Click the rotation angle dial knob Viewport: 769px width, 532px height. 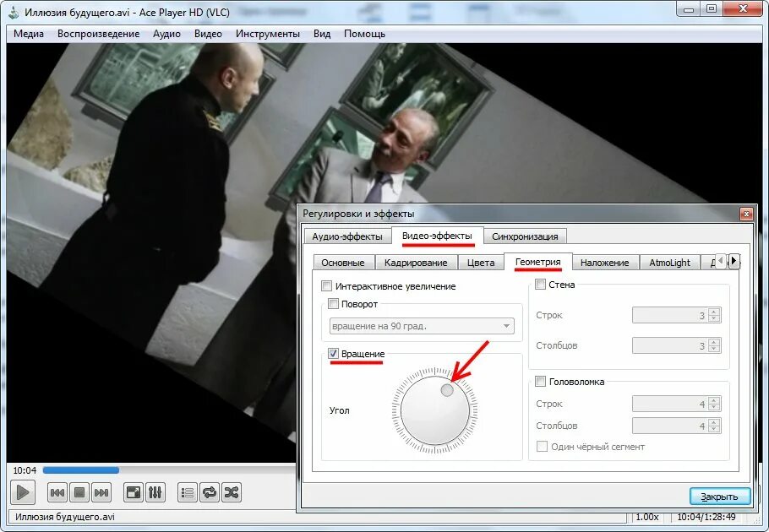447,390
